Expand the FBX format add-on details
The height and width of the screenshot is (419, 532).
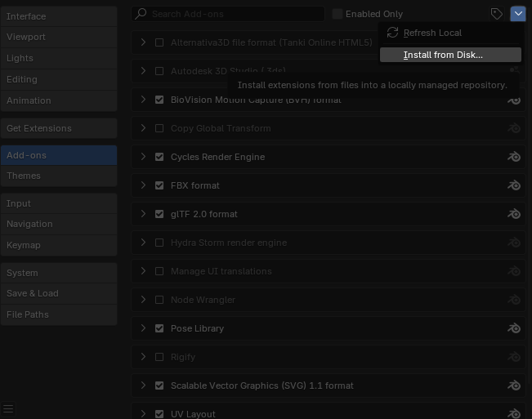[x=143, y=185]
